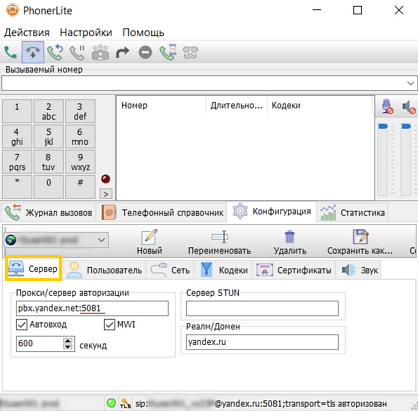Click the redial icon with blue arrow
Screen dimensions: 418x411
pyautogui.click(x=55, y=52)
